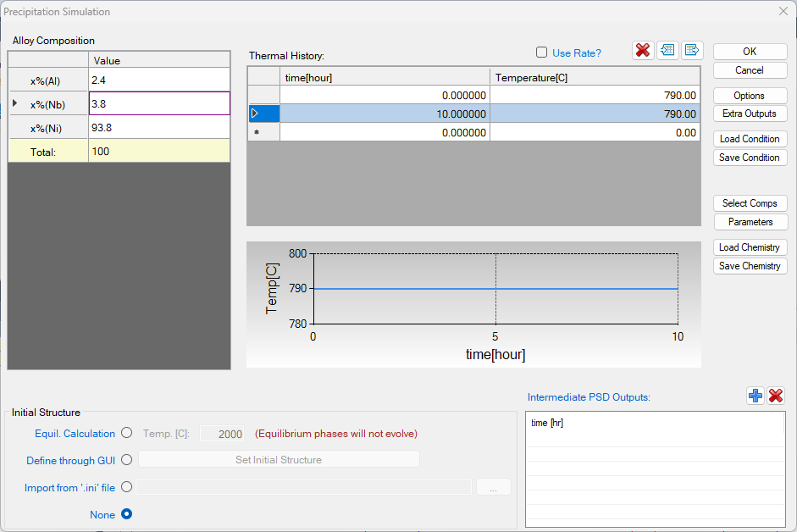797x532 pixels.
Task: Open Extra Outputs settings
Action: tap(750, 114)
